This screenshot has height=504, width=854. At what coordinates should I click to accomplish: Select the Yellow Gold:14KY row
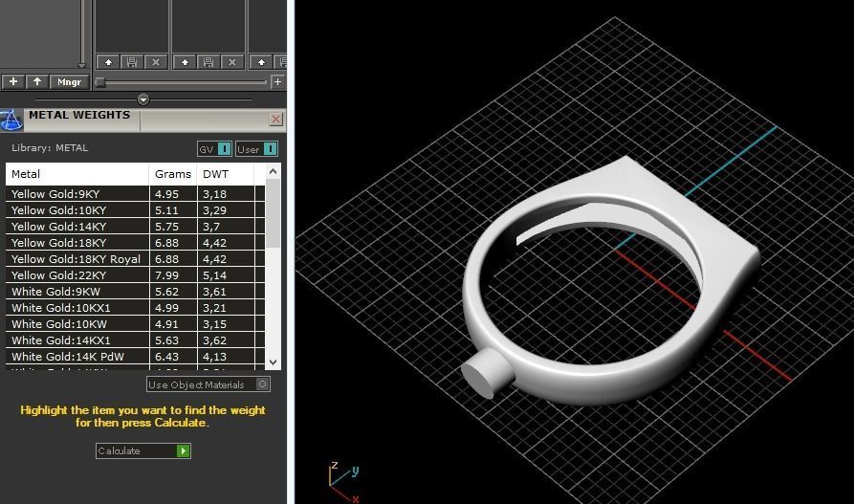[x=135, y=227]
